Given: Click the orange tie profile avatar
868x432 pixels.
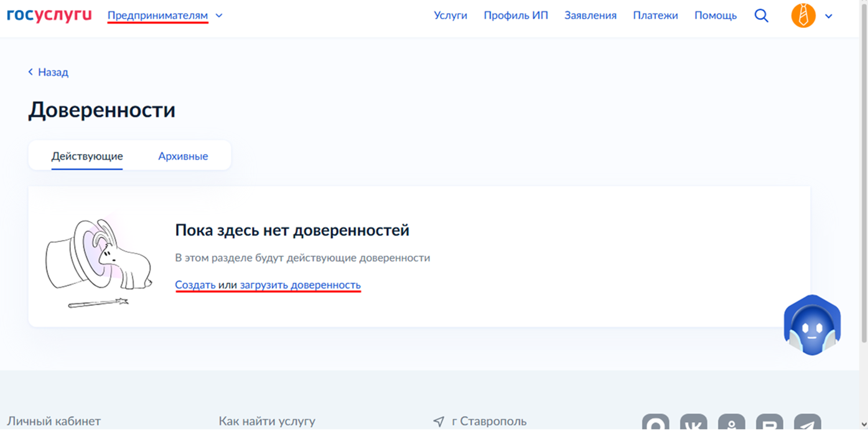Looking at the screenshot, I should pyautogui.click(x=803, y=16).
